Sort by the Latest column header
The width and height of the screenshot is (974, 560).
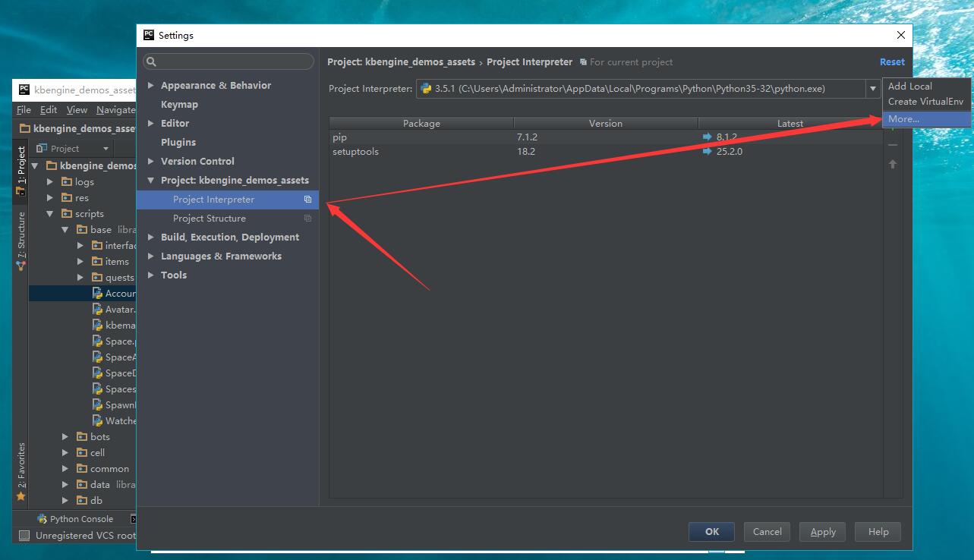coord(790,123)
